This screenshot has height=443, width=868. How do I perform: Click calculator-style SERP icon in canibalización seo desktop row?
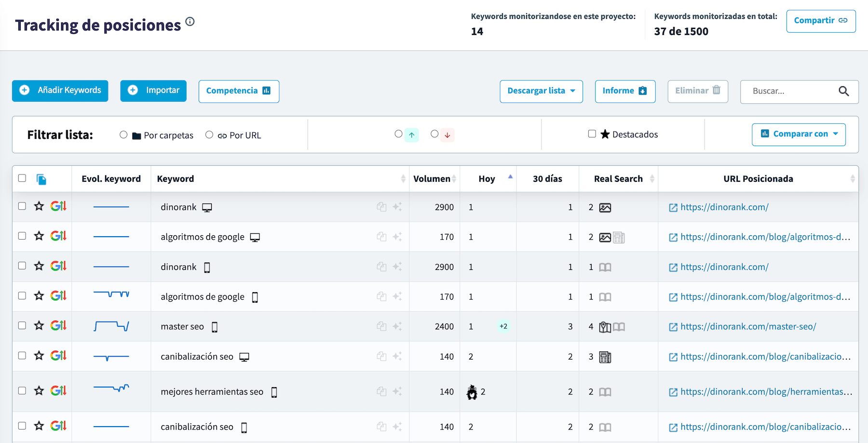click(605, 357)
